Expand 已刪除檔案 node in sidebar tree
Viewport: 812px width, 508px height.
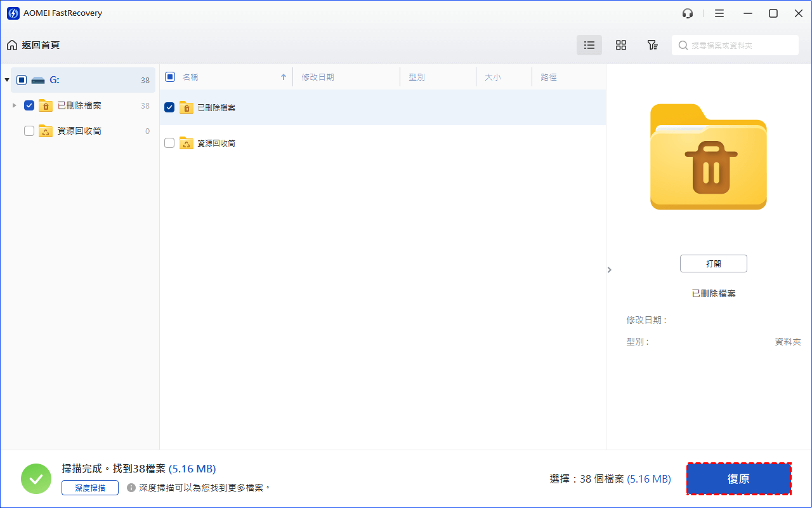[15, 105]
